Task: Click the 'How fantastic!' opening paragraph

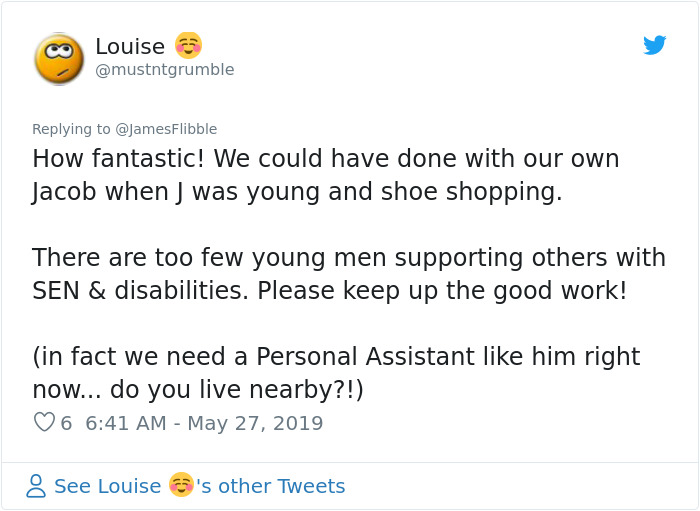Action: 325,175
